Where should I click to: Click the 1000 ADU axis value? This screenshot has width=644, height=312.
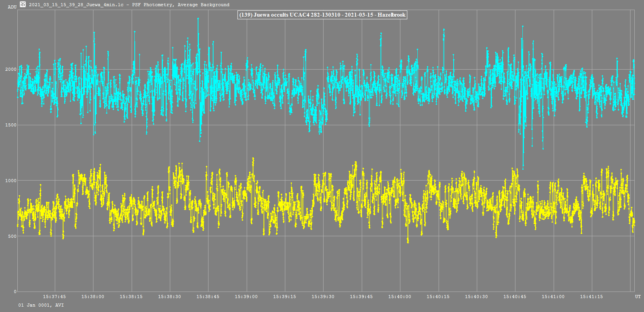click(11, 181)
